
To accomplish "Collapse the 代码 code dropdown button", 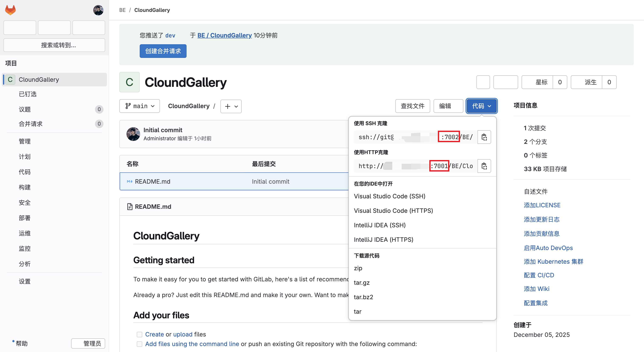I will [x=481, y=106].
